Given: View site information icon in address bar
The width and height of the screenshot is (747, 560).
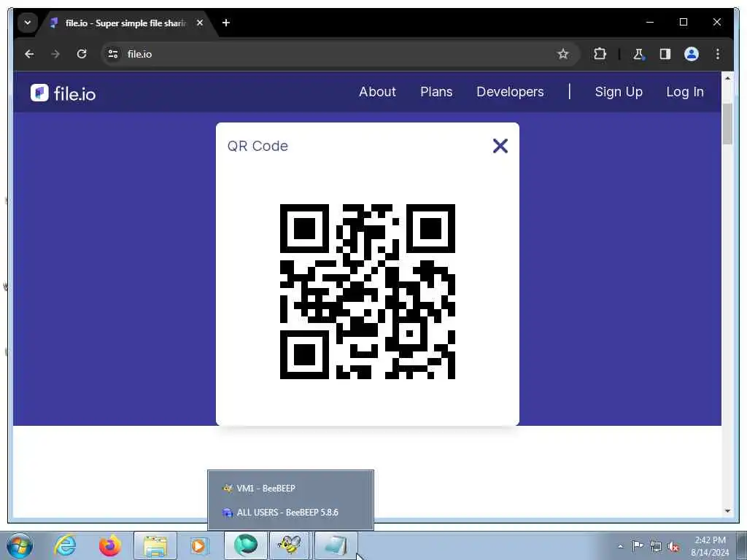Looking at the screenshot, I should 113,54.
